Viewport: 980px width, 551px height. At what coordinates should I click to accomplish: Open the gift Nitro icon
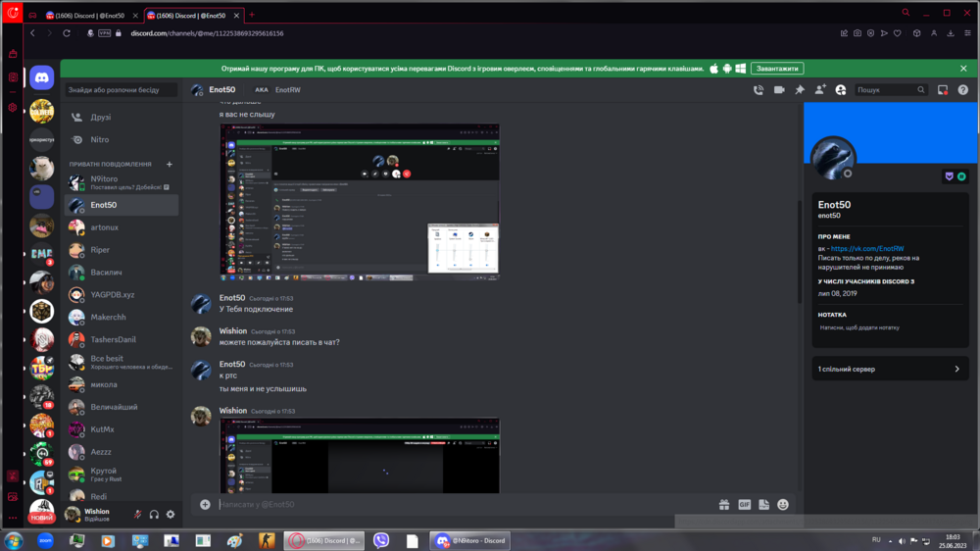724,504
